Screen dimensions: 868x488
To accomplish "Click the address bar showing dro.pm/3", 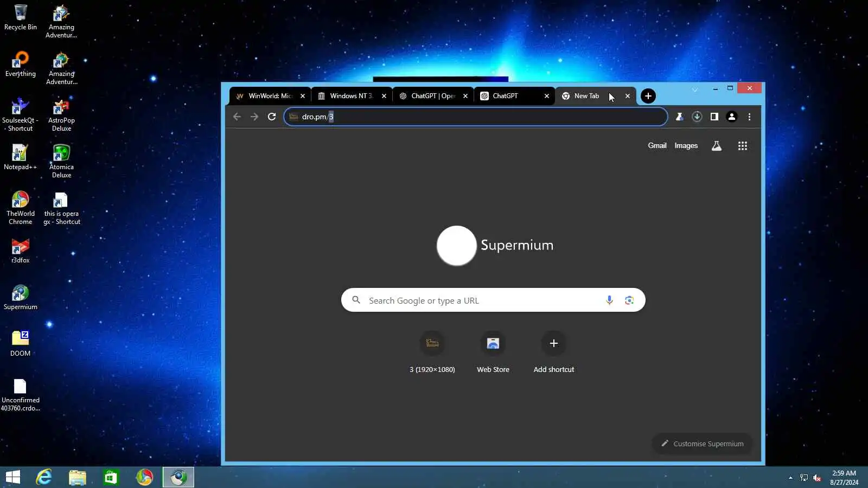I will pyautogui.click(x=476, y=117).
